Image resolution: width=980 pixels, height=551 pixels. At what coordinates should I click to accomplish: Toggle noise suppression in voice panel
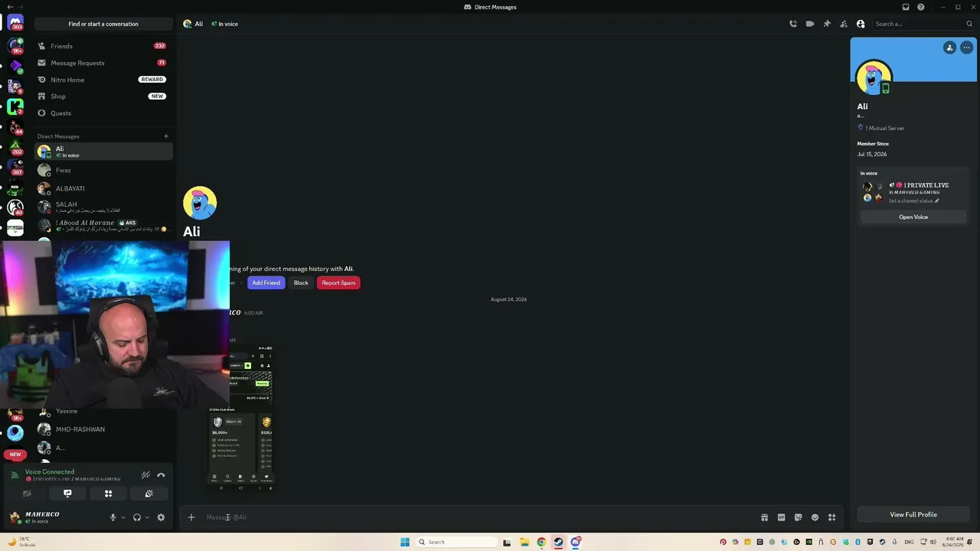point(145,475)
